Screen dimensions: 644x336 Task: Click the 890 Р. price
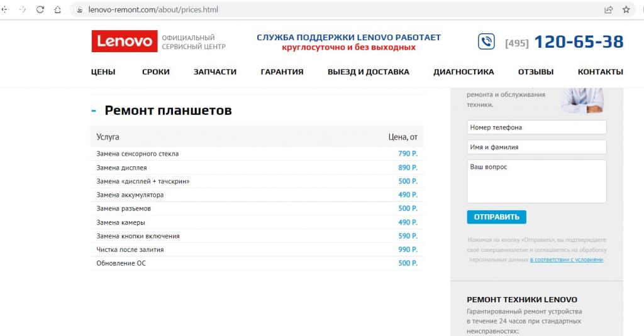point(408,168)
